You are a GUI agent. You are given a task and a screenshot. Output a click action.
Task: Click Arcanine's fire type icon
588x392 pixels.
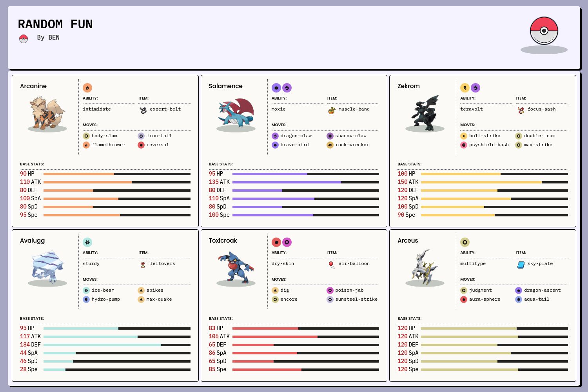tap(87, 88)
